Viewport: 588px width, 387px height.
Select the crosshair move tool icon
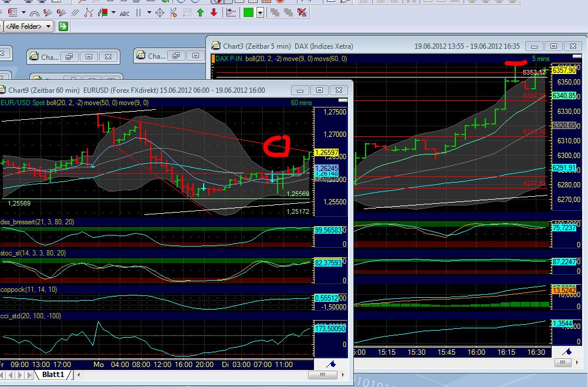point(159,13)
